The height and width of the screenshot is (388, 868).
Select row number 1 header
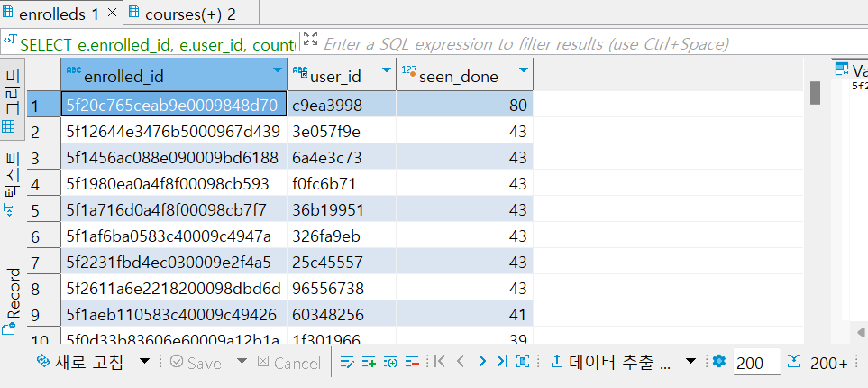(44, 105)
